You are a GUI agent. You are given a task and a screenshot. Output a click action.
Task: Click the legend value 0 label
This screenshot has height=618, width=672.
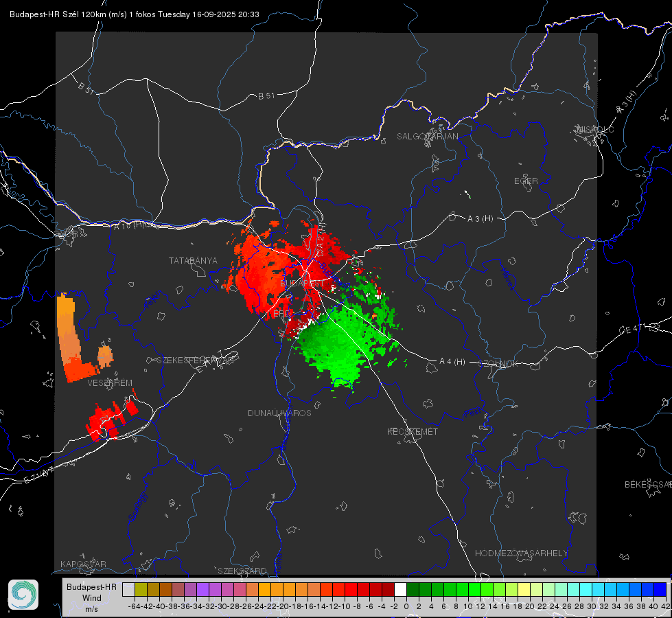click(406, 606)
